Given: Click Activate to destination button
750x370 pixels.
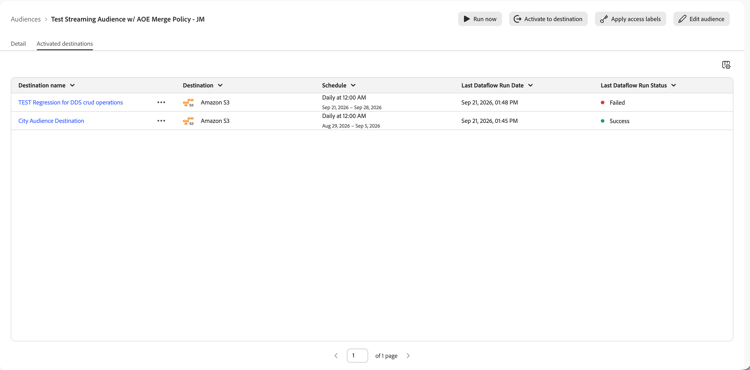Looking at the screenshot, I should 548,19.
